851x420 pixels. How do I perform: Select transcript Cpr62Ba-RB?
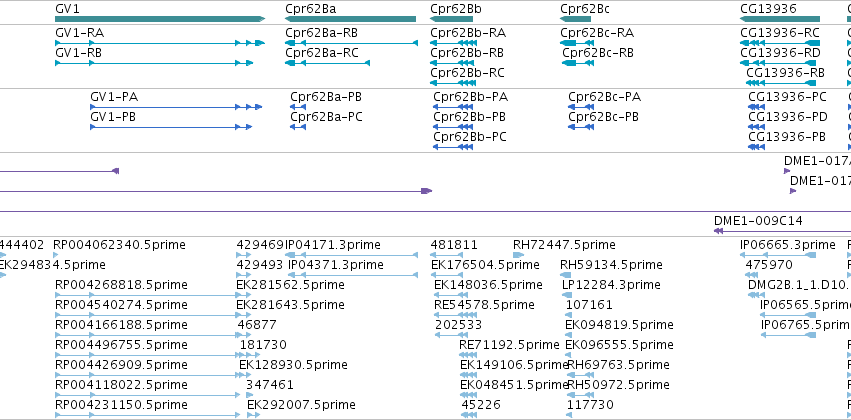coord(321,33)
